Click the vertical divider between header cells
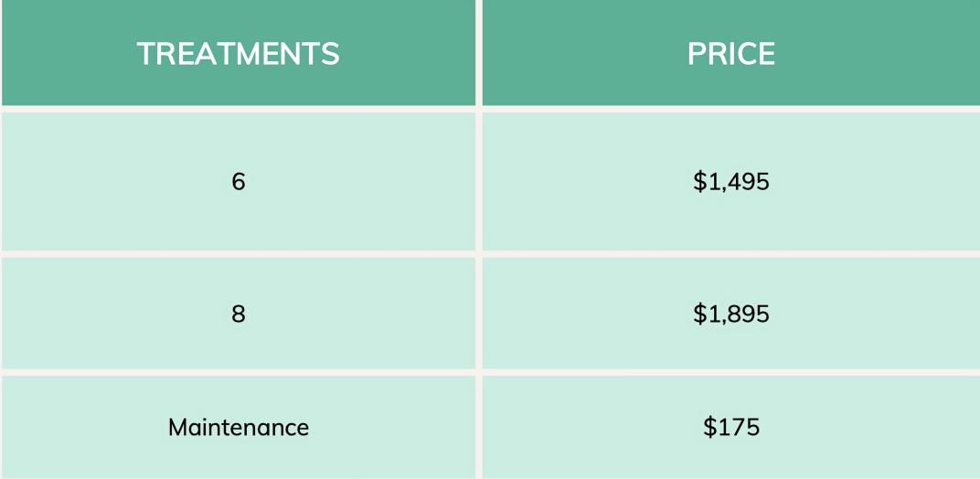This screenshot has height=479, width=980. pyautogui.click(x=479, y=53)
